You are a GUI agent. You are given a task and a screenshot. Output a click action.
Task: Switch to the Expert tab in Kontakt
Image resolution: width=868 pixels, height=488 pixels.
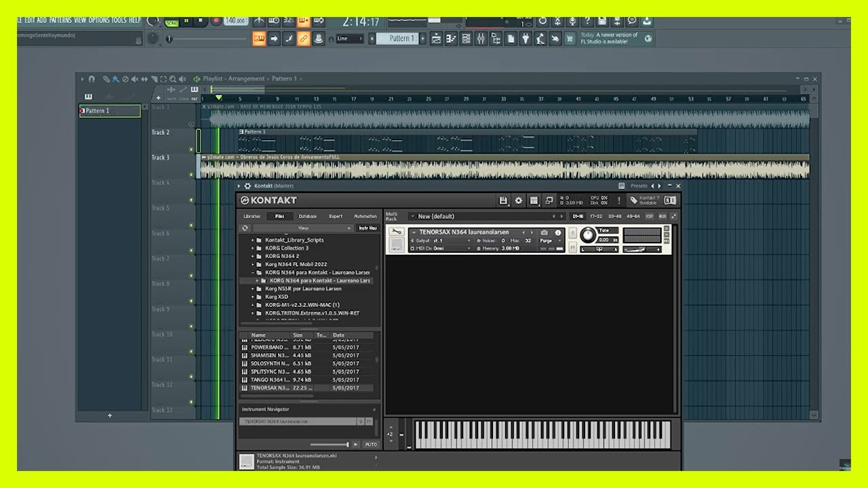point(336,216)
